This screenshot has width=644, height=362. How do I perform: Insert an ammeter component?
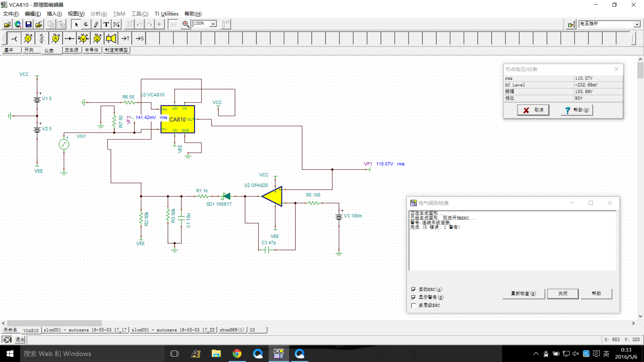pos(56,39)
